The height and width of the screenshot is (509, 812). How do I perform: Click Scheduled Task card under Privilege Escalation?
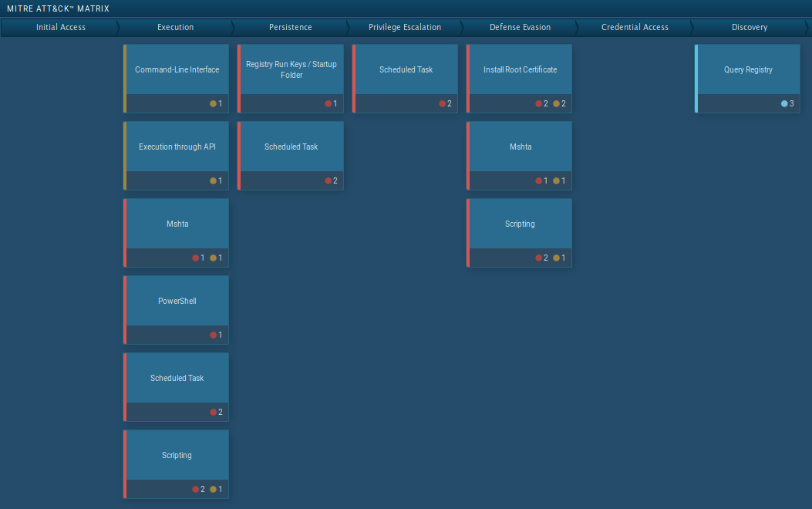[x=406, y=70]
